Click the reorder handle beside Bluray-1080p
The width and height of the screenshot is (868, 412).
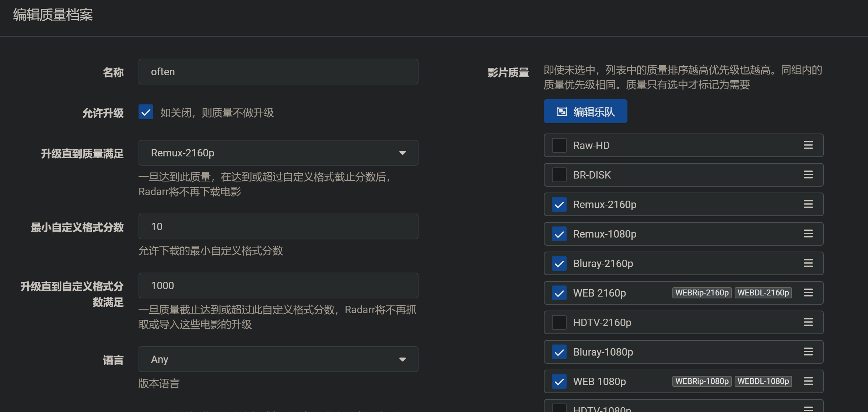[x=808, y=352]
